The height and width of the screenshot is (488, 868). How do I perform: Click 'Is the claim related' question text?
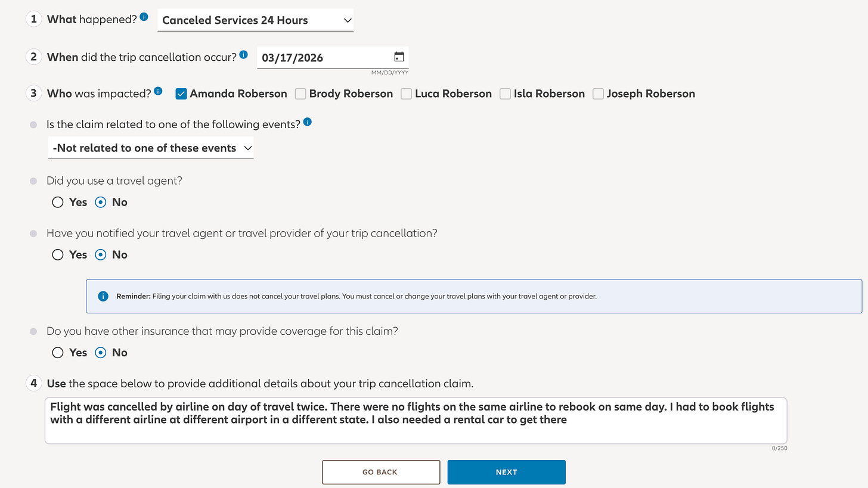[x=173, y=125]
